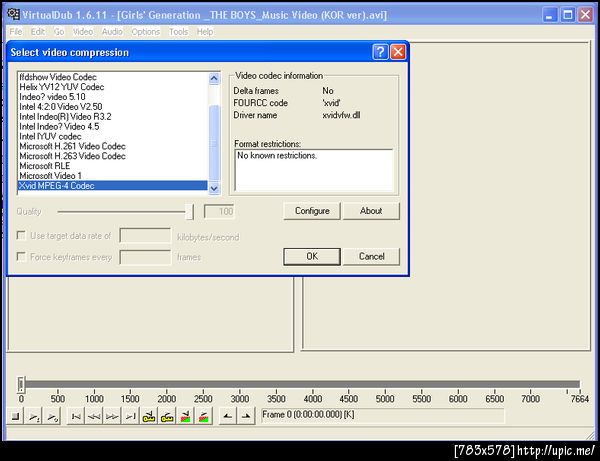
Task: Open the Options menu
Action: 145,32
